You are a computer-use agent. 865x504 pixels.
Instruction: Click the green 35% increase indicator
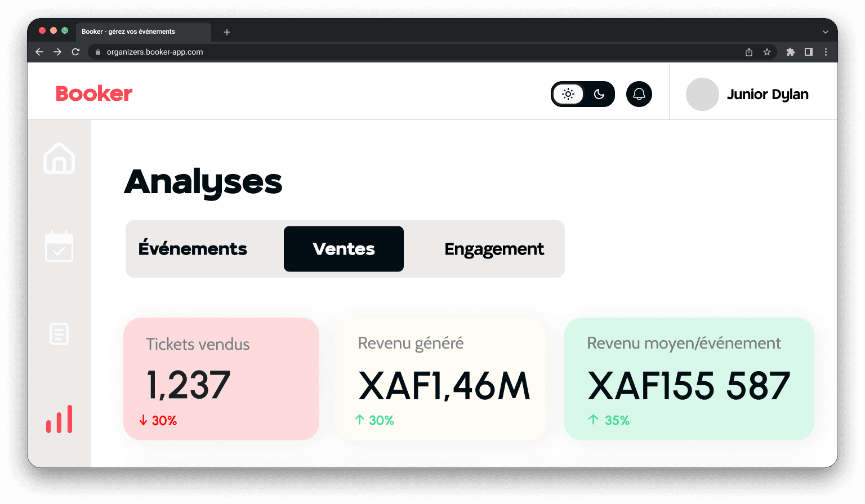(609, 421)
